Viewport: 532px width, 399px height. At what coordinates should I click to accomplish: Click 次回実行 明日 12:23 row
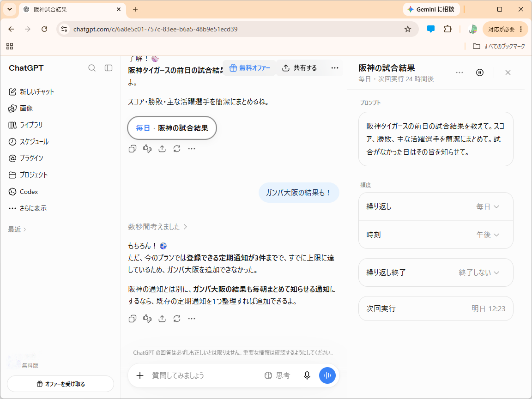[x=436, y=309]
